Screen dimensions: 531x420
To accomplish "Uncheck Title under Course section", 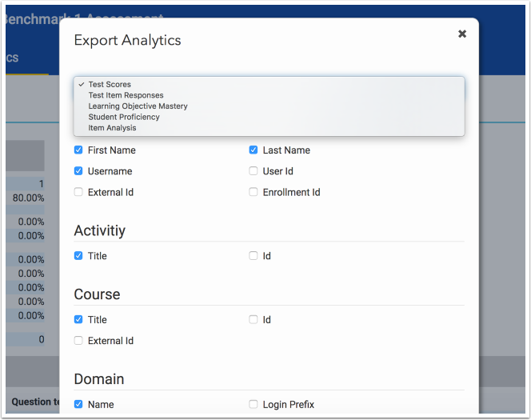I will pyautogui.click(x=78, y=320).
